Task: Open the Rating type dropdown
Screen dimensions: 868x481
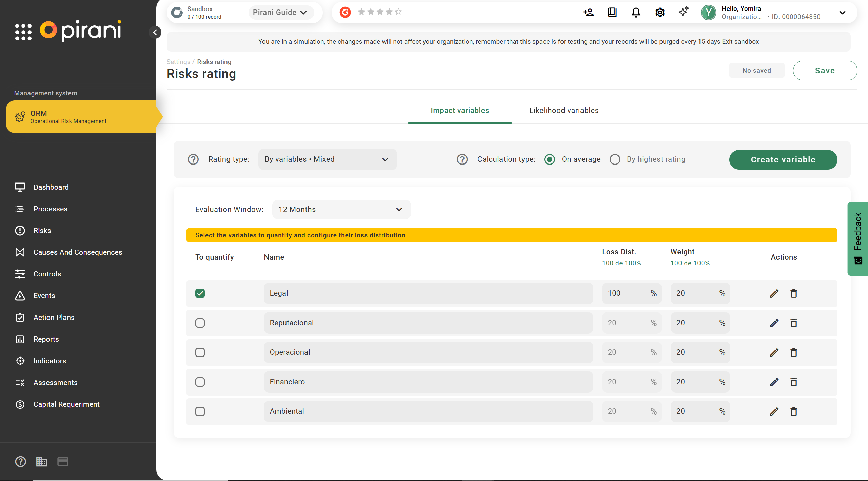Action: [x=327, y=159]
